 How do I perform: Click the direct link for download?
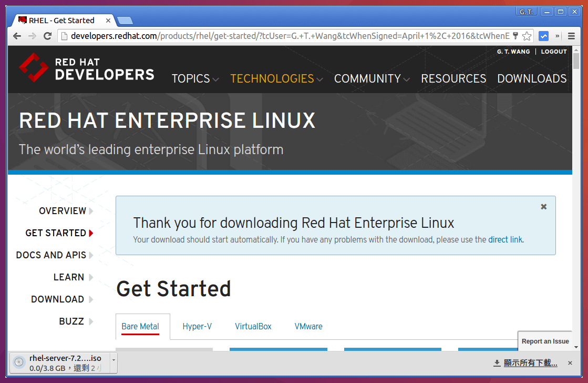[x=505, y=239]
